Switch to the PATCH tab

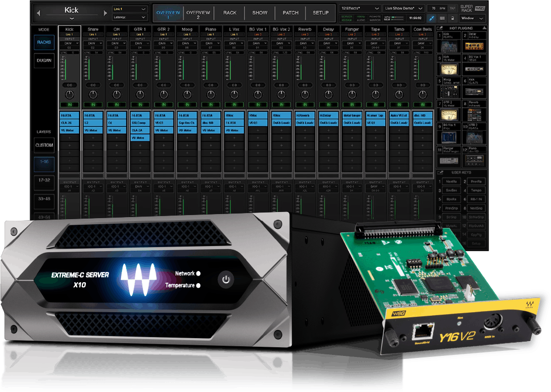[x=290, y=13]
